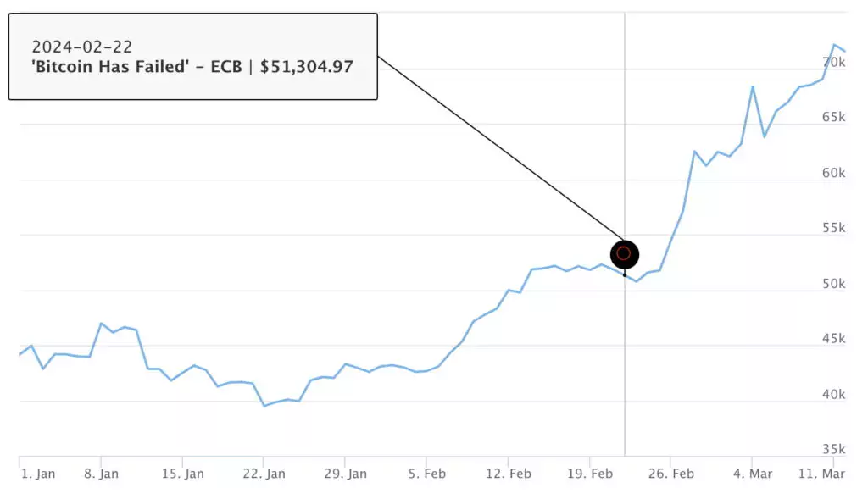Click the 1. Jan axis label

pyautogui.click(x=38, y=474)
